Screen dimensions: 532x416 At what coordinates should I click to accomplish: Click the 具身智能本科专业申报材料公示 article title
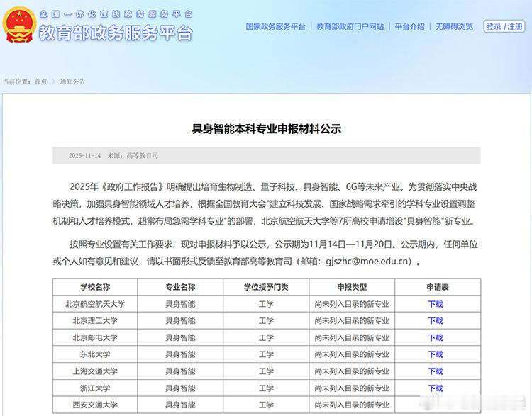(x=267, y=129)
